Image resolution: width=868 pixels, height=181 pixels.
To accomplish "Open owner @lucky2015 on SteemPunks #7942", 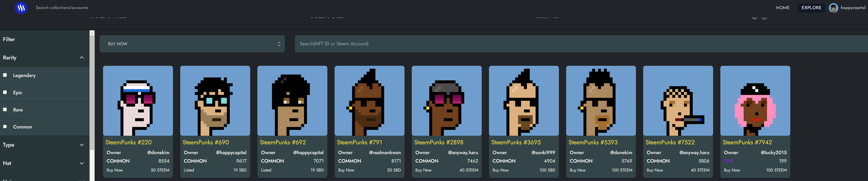I will 774,153.
